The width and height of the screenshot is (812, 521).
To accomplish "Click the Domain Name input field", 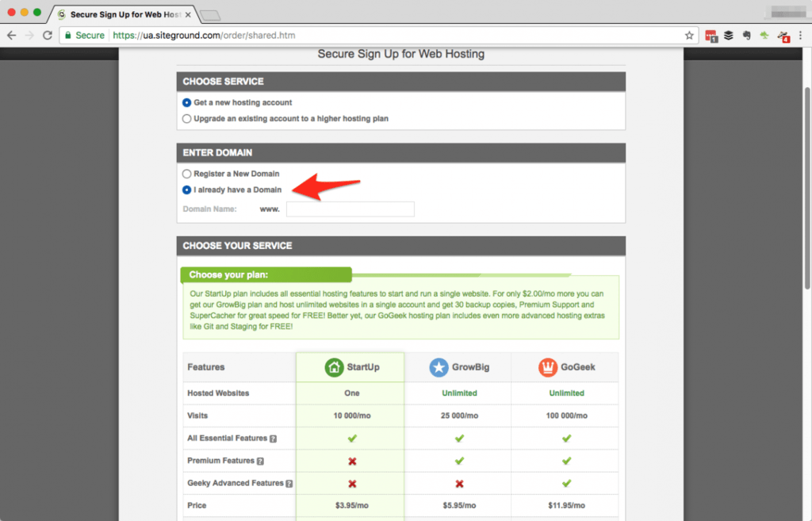I will pyautogui.click(x=350, y=209).
